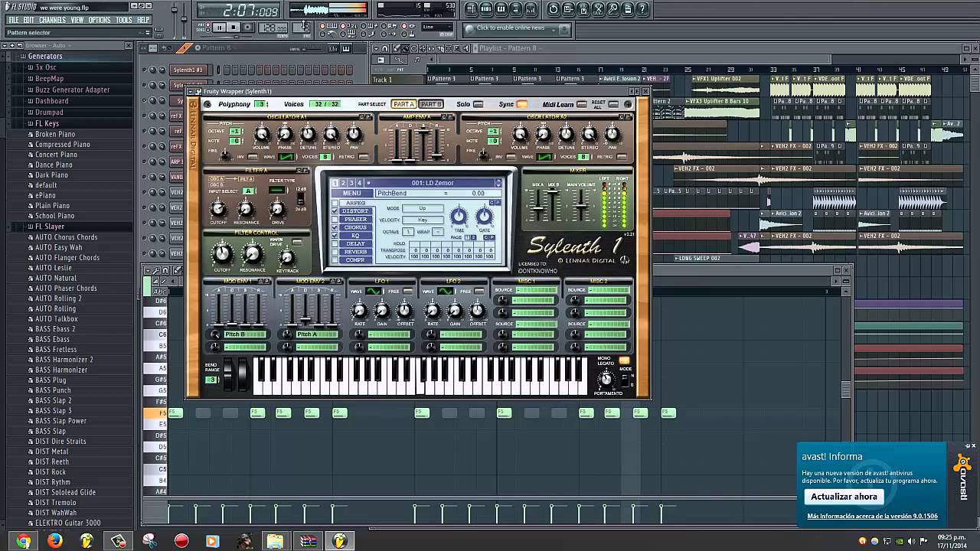
Task: Toggle the Sylenth1 Solo switch
Action: pyautogui.click(x=478, y=104)
